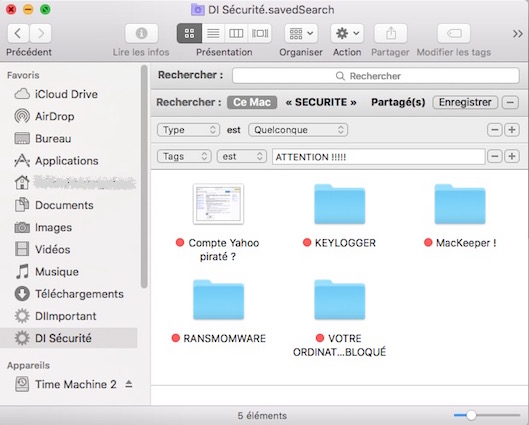Switch to icon view presentation
This screenshot has width=529, height=425.
(x=189, y=33)
